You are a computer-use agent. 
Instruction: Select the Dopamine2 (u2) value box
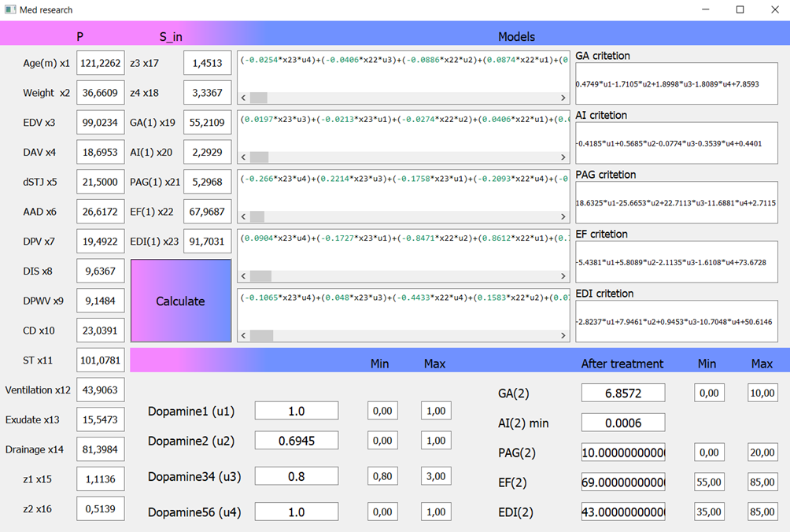pyautogui.click(x=296, y=440)
